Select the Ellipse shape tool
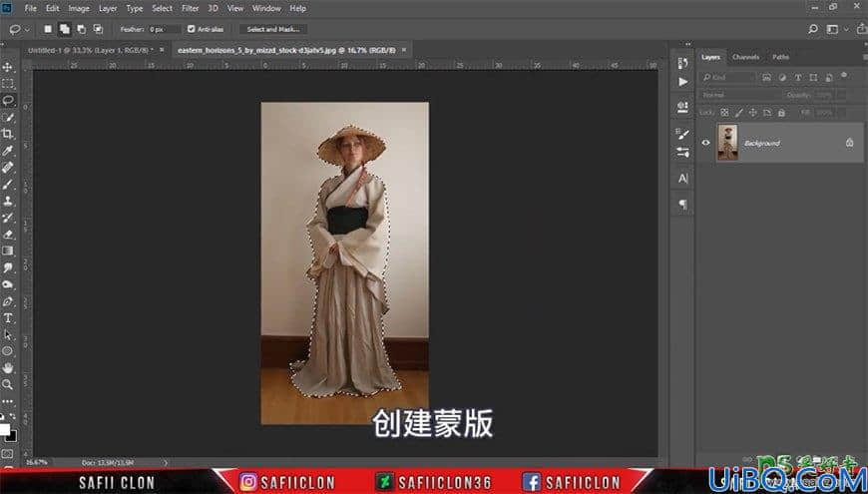Image resolution: width=868 pixels, height=494 pixels. click(x=8, y=351)
